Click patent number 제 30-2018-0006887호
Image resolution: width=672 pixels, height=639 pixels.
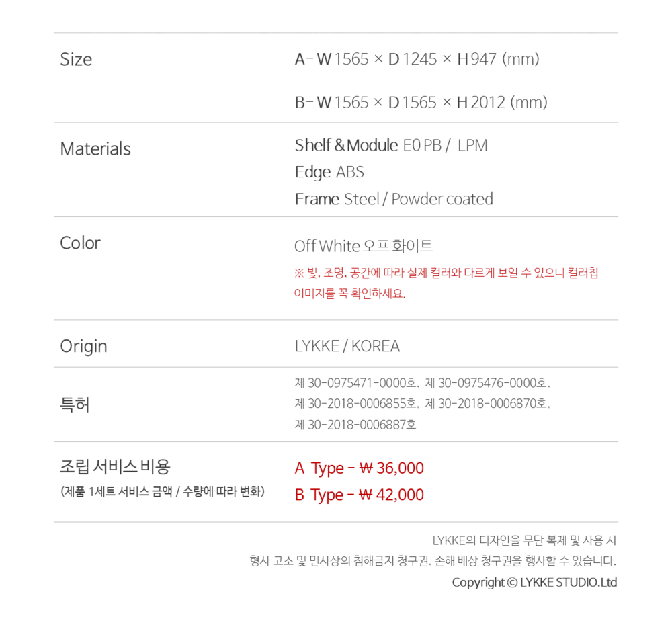[x=355, y=425]
